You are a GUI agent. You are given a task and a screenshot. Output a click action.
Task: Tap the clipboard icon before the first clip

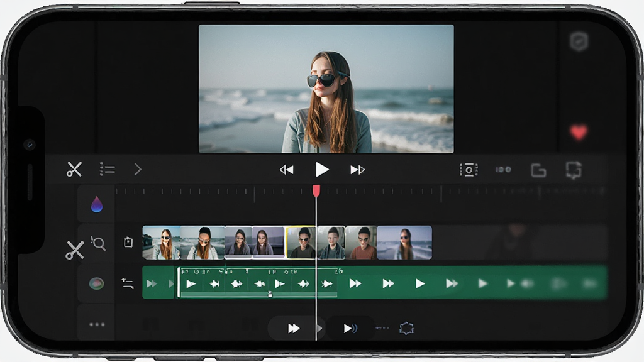click(128, 242)
